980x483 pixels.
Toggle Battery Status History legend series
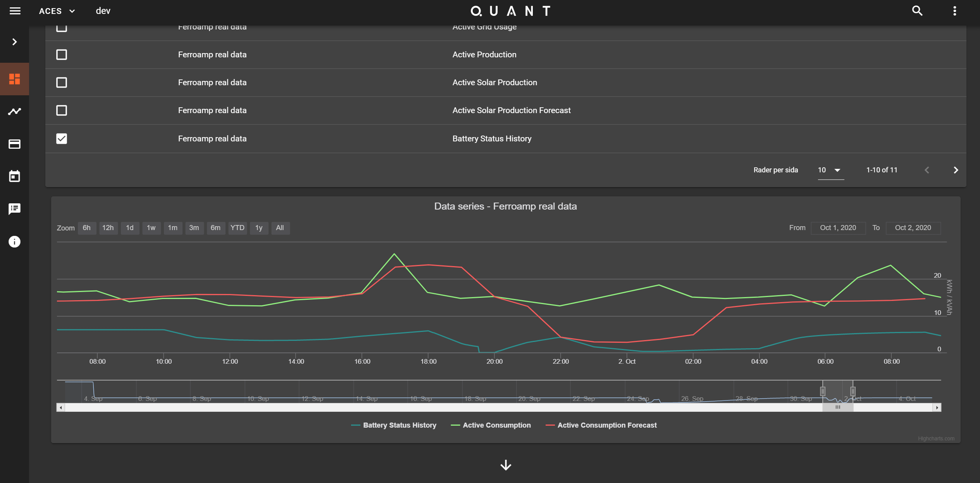pos(394,425)
